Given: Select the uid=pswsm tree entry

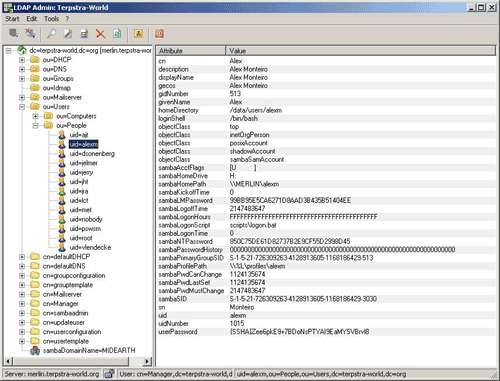Looking at the screenshot, I should (85, 228).
